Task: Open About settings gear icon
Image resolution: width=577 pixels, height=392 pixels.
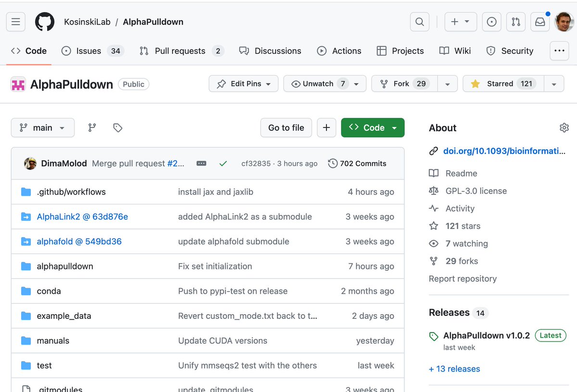Action: [x=564, y=127]
